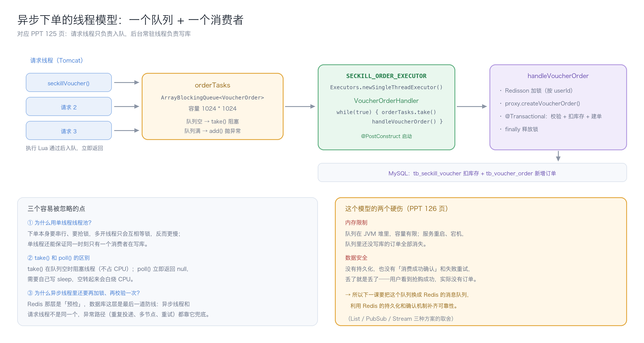Click the orderTasks queue title
Viewport: 644px width, 343px height.
[213, 85]
